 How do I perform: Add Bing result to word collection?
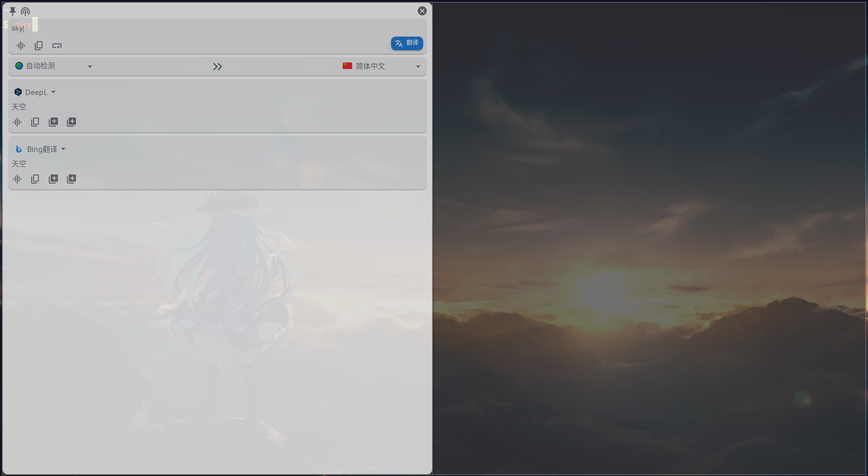tap(53, 179)
